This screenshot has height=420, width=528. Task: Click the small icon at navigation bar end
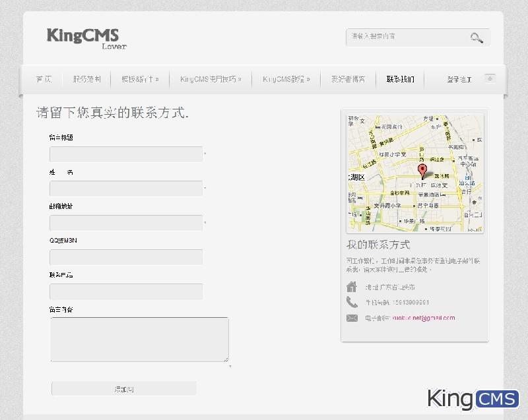coord(490,78)
